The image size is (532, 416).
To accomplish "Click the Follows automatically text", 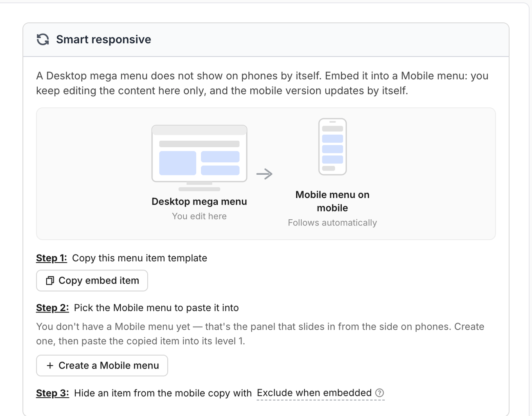I will (x=332, y=223).
